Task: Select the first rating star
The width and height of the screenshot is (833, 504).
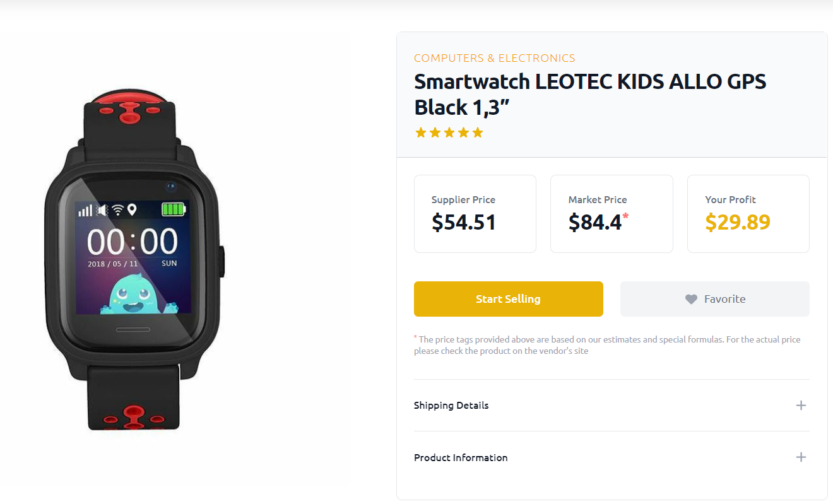Action: [x=421, y=132]
